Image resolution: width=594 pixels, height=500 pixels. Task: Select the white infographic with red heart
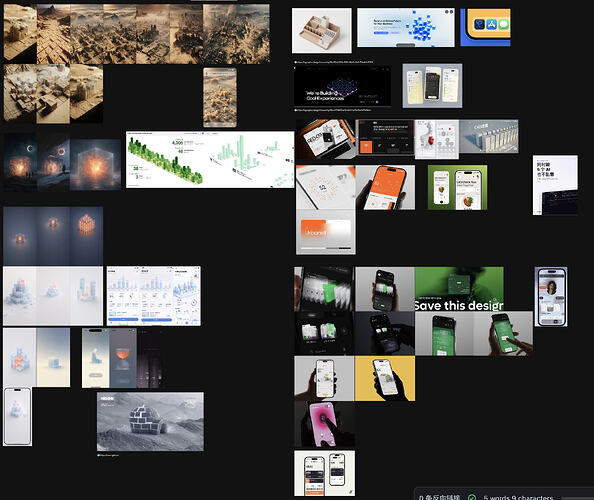437,139
